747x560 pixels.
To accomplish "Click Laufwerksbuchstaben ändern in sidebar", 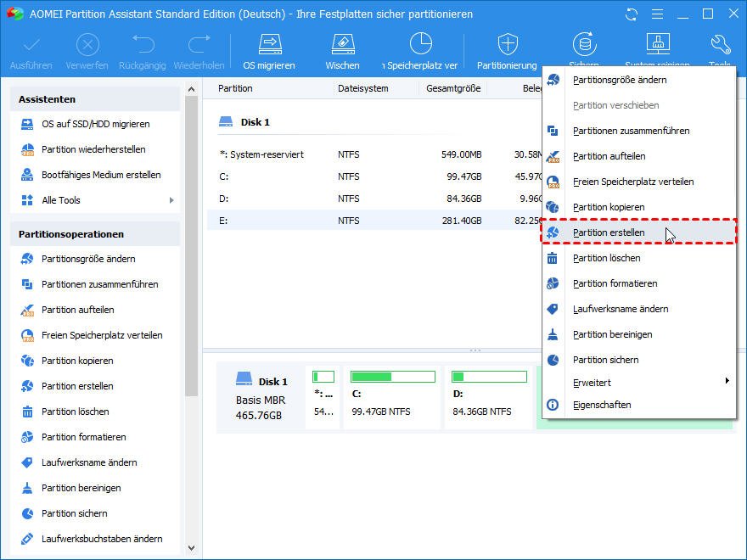I will (x=102, y=539).
